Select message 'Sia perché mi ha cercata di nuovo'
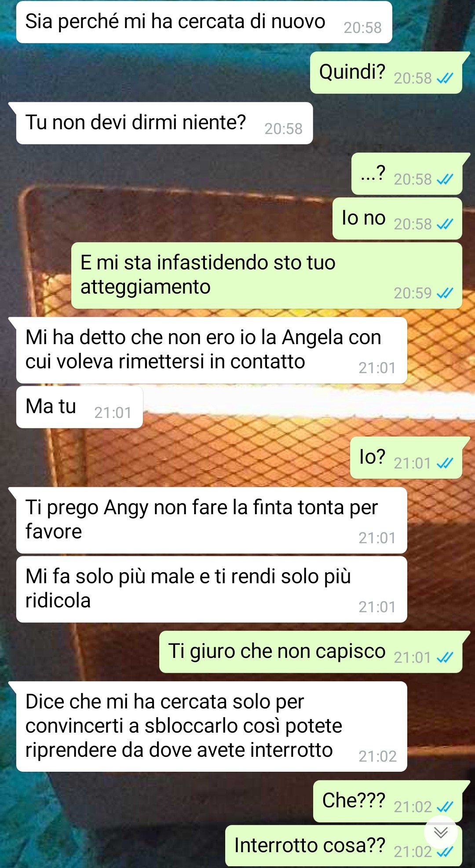 [x=204, y=22]
